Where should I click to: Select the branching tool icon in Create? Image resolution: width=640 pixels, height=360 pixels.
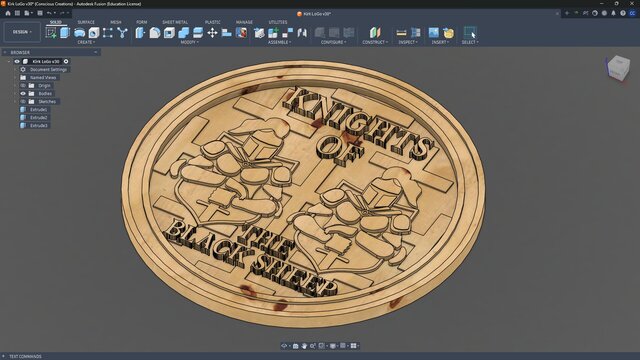point(122,33)
